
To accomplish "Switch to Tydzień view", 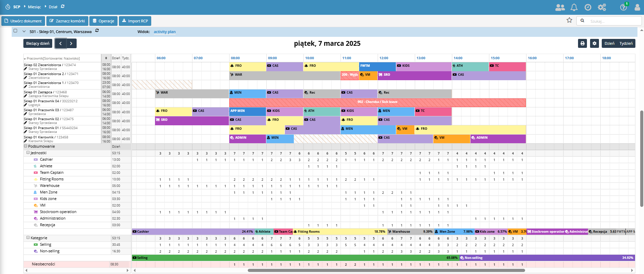I will (x=626, y=43).
